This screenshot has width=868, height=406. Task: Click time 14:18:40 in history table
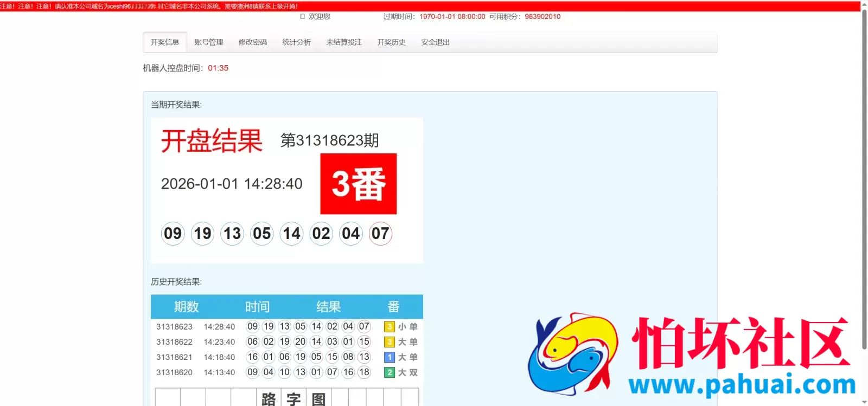219,357
